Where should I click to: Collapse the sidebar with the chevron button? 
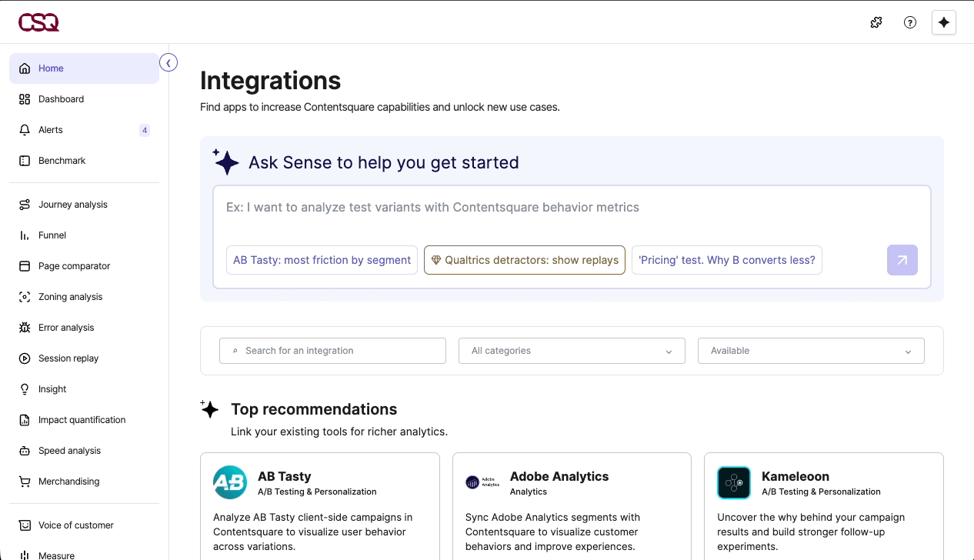click(x=168, y=63)
